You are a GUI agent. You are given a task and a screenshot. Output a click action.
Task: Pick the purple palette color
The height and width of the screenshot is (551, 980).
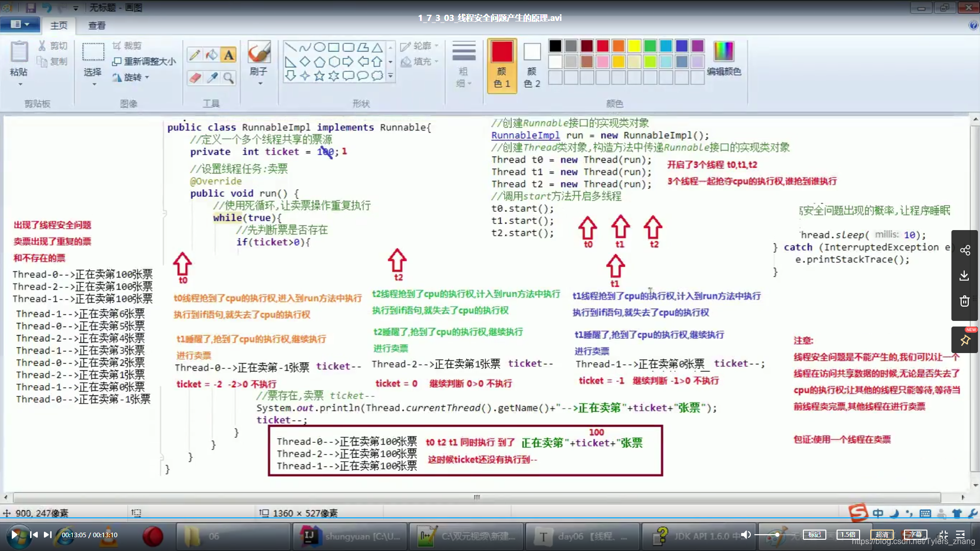tap(698, 46)
